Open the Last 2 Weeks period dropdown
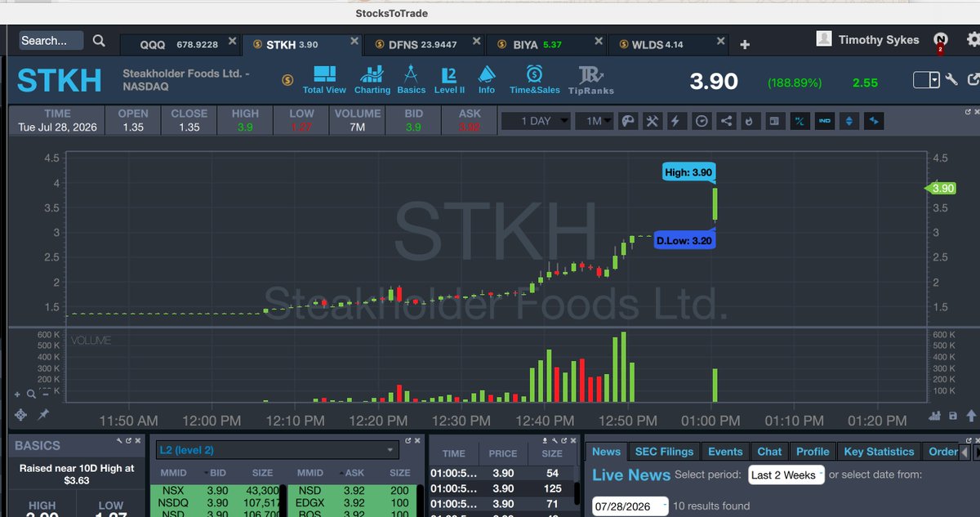 pyautogui.click(x=786, y=475)
